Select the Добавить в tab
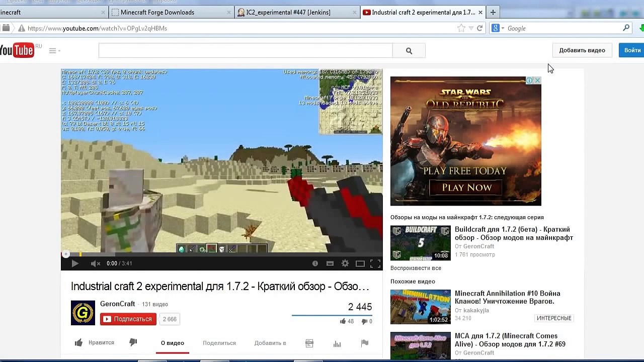 270,343
